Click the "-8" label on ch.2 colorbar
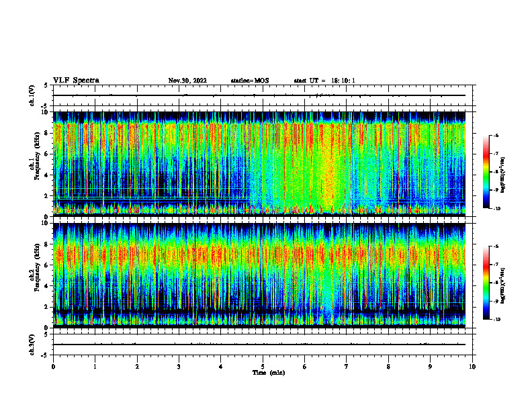Image resolution: width=532 pixels, height=411 pixels. [x=496, y=283]
